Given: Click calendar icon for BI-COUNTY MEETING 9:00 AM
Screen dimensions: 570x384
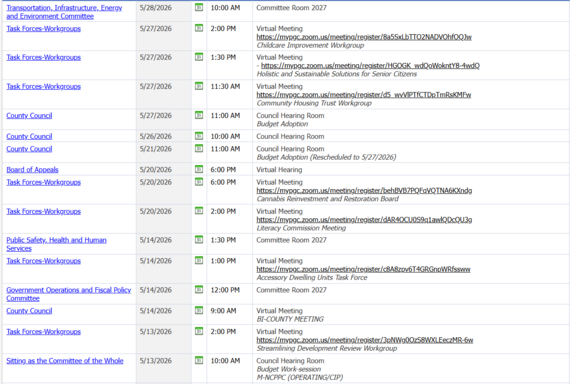Looking at the screenshot, I should point(199,310).
